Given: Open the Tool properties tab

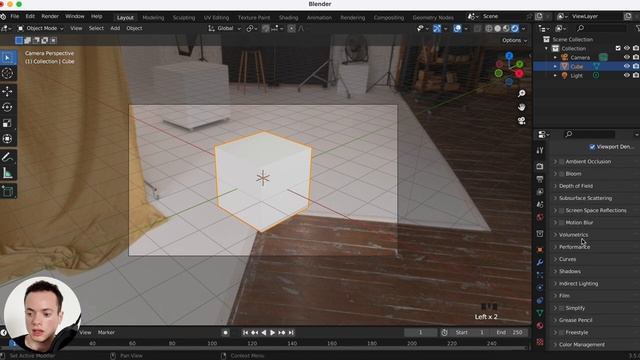Looking at the screenshot, I should (540, 150).
